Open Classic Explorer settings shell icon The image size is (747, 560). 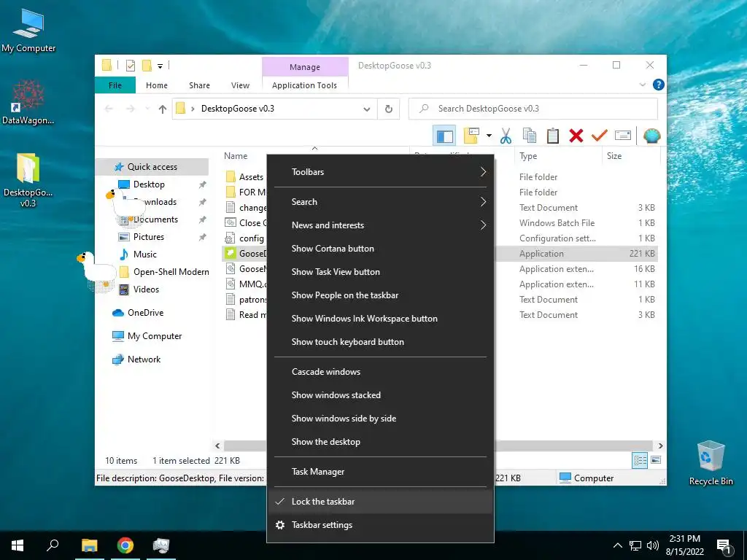click(651, 136)
